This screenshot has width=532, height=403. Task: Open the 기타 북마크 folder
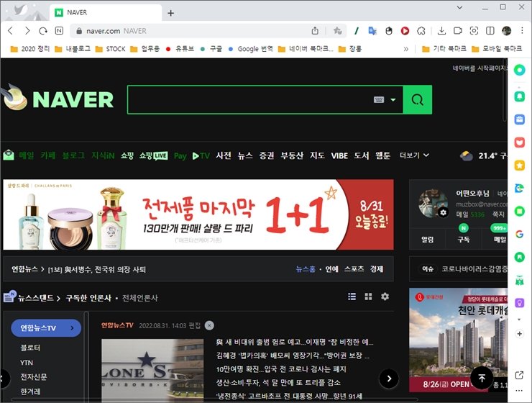[444, 49]
